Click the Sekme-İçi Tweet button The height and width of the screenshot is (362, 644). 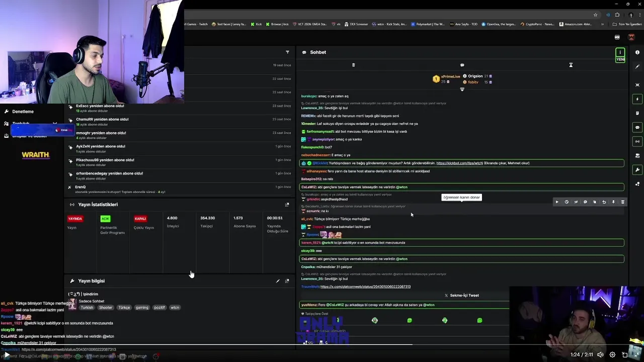(461, 296)
